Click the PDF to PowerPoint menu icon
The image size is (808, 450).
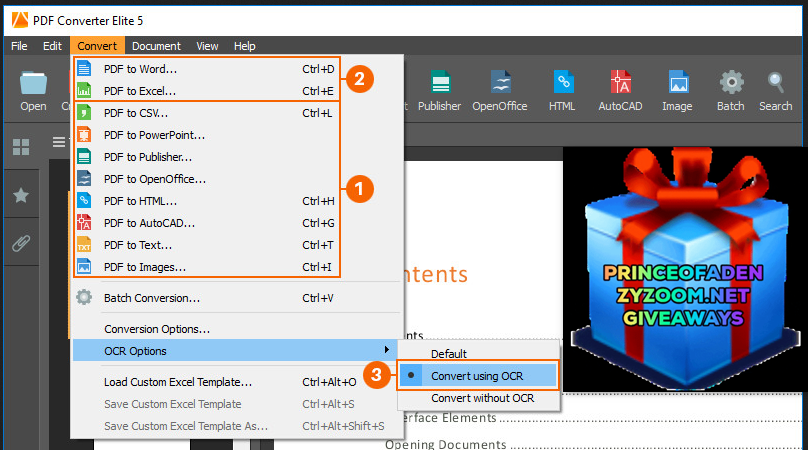(x=84, y=135)
